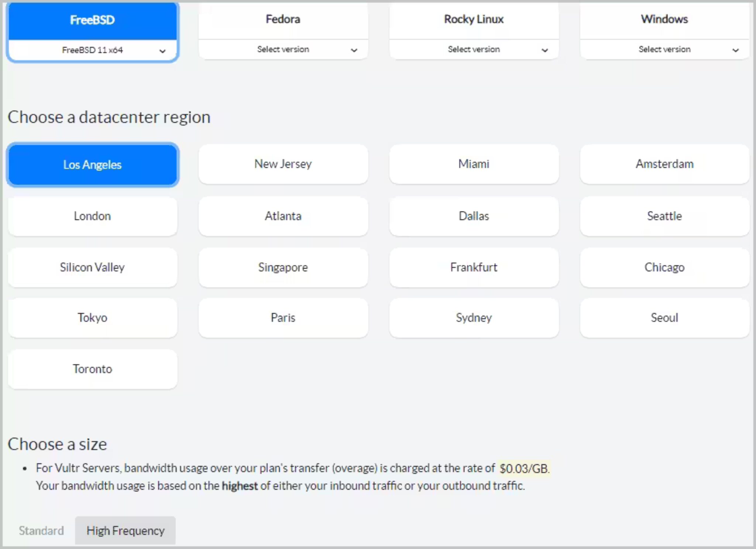Choose Fedora as the operating system
This screenshot has width=756, height=549.
283,19
